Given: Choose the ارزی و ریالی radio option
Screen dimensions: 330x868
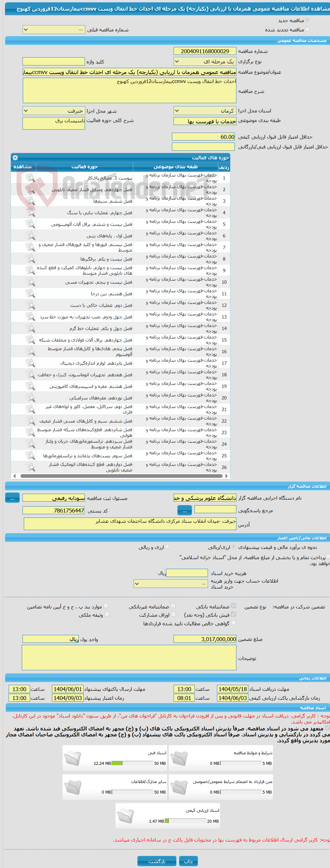Looking at the screenshot, I should (x=167, y=547).
